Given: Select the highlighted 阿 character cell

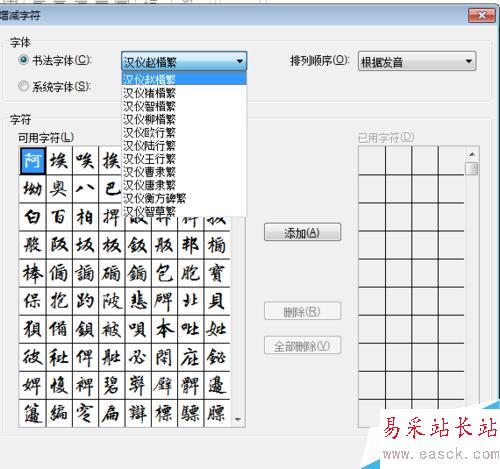Looking at the screenshot, I should point(33,161).
